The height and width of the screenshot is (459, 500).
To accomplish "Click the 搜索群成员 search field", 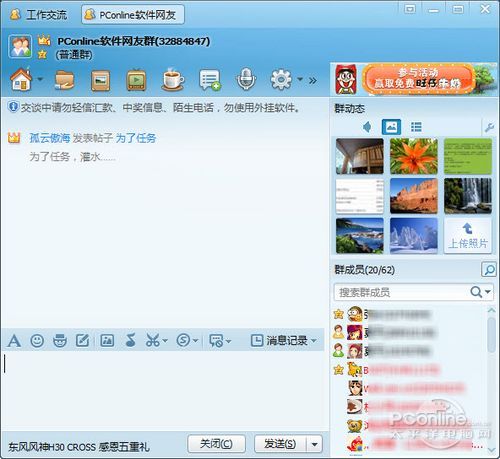I will tap(402, 292).
